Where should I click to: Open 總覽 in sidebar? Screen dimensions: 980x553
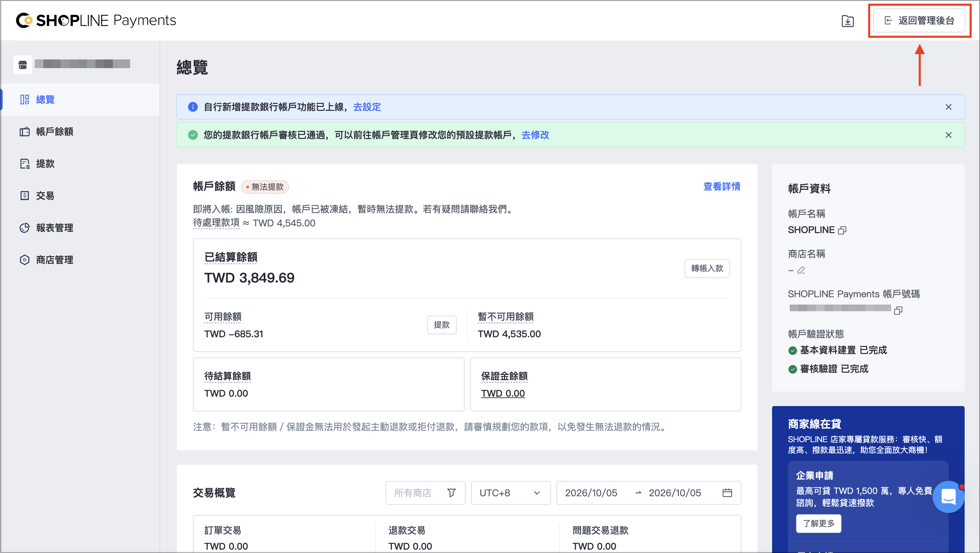[80, 99]
